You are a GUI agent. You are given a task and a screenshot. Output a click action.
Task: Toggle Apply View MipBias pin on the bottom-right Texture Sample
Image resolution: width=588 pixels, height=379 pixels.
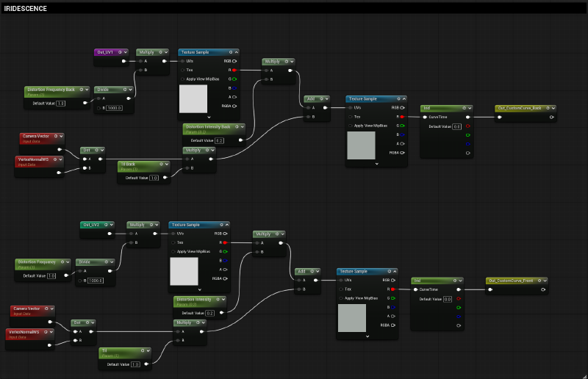pos(342,298)
